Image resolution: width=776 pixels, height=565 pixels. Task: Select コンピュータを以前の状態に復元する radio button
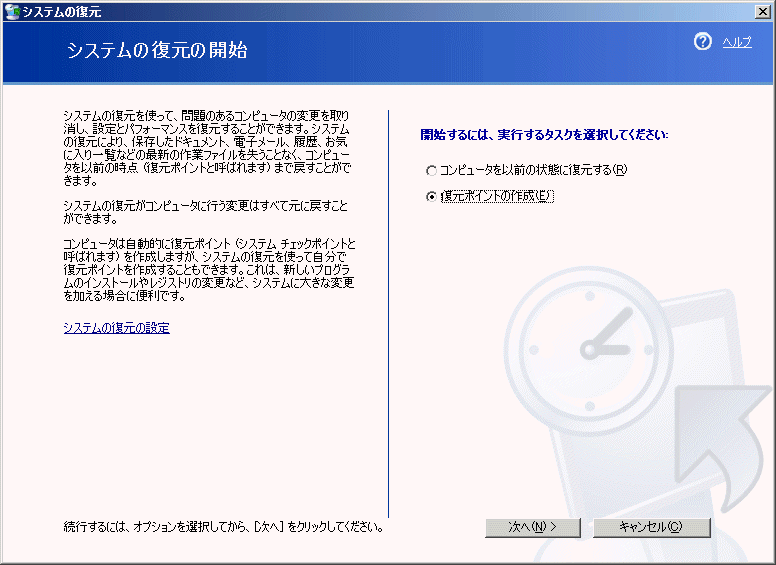pyautogui.click(x=432, y=170)
